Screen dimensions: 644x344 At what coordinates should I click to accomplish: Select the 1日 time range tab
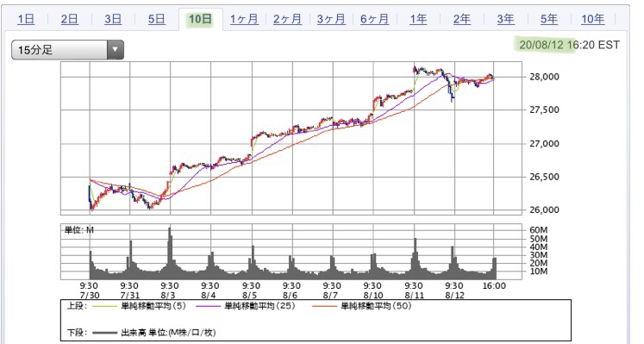coord(26,19)
